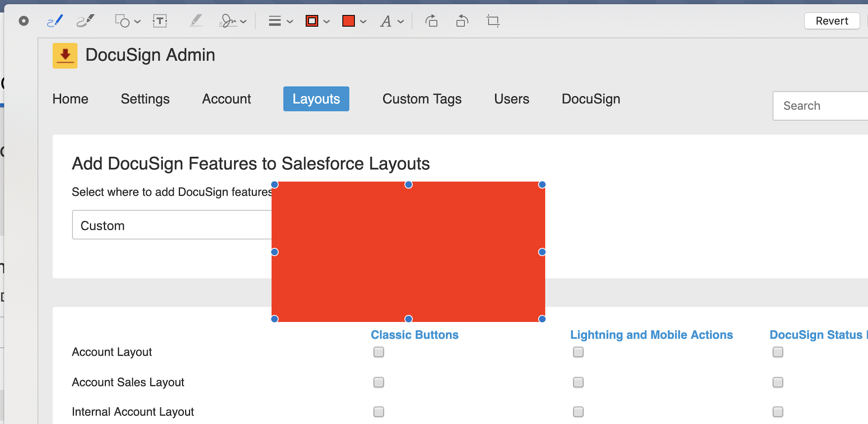This screenshot has height=424, width=868.
Task: Expand the line style dropdown arrow
Action: point(290,22)
